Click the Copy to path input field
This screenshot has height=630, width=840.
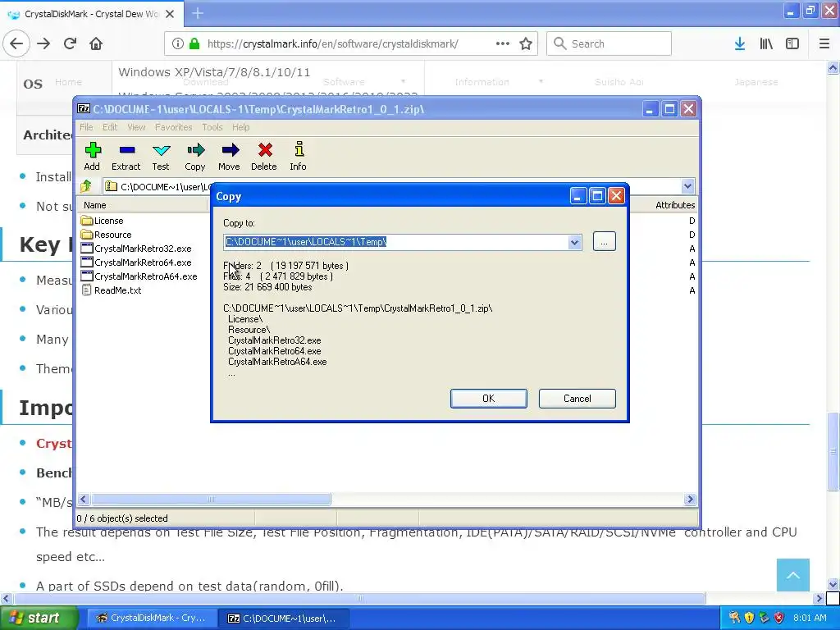[396, 242]
